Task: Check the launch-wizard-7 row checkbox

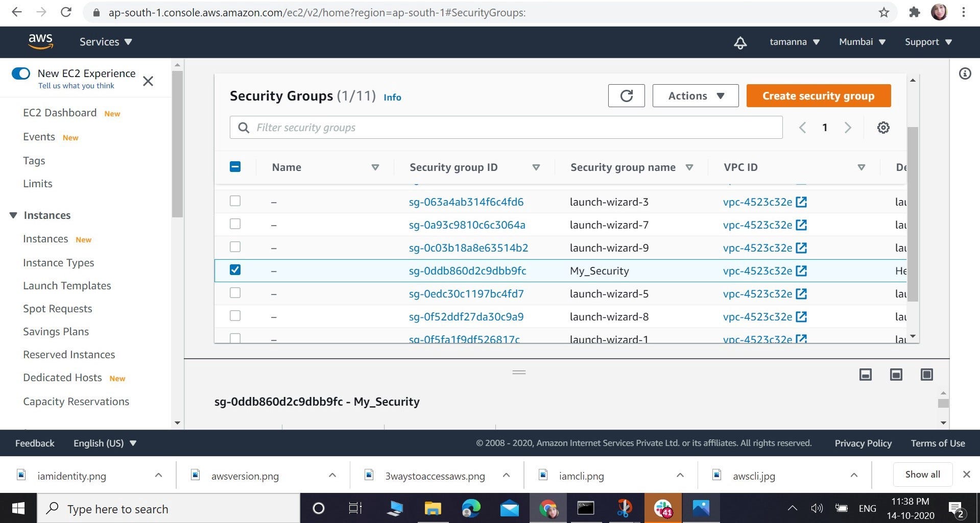Action: 235,224
